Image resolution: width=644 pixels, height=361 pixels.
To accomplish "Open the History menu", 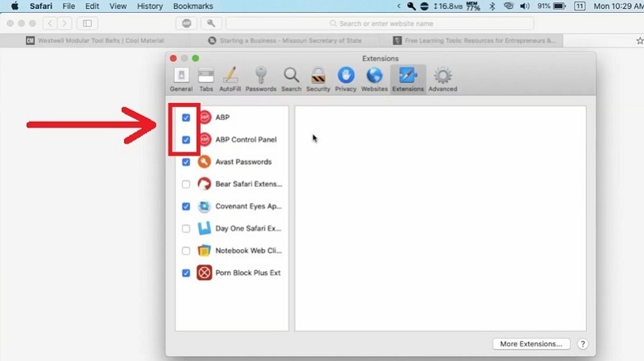I will [x=149, y=6].
